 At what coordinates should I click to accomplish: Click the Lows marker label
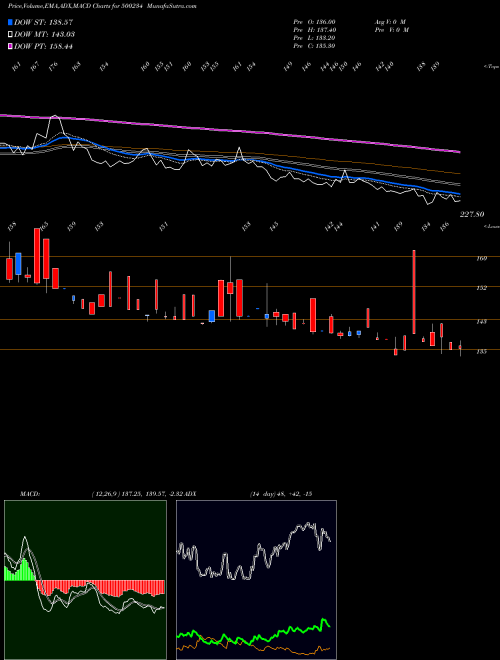[x=491, y=226]
